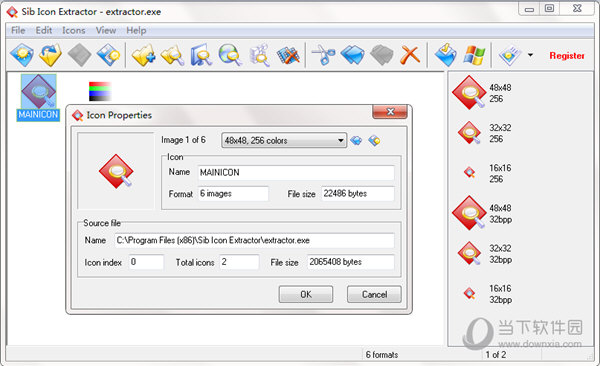Dismiss dialog with the Cancel button
The width and height of the screenshot is (600, 366).
click(x=374, y=294)
